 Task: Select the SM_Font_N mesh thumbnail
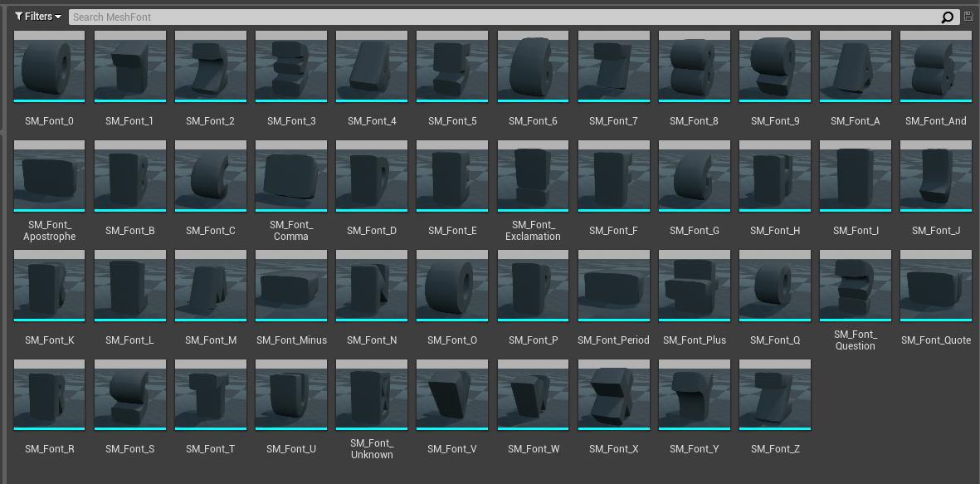click(372, 286)
